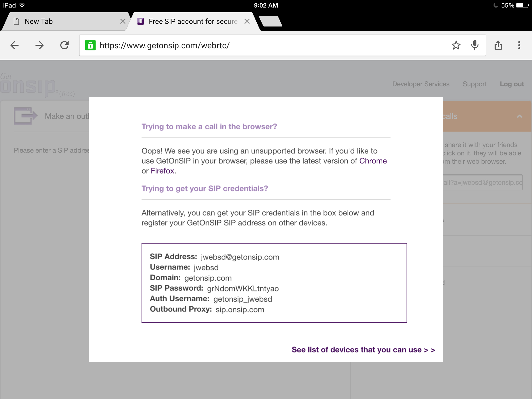This screenshot has width=532, height=399.
Task: Open the share sheet icon
Action: pyautogui.click(x=498, y=45)
